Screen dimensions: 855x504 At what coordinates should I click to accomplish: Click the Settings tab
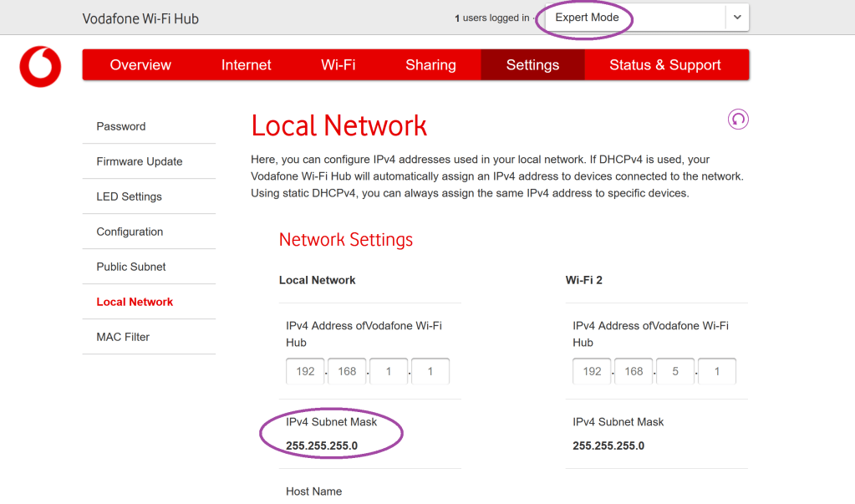coord(532,65)
